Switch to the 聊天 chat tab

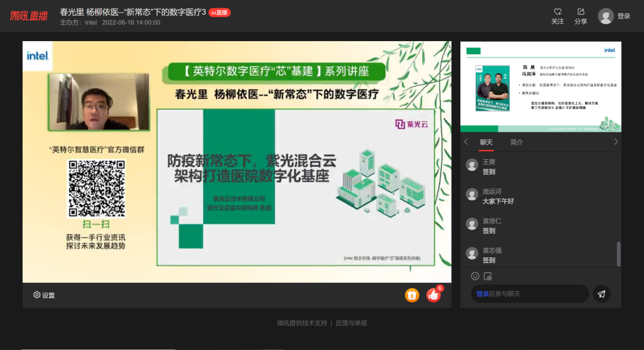pyautogui.click(x=486, y=142)
